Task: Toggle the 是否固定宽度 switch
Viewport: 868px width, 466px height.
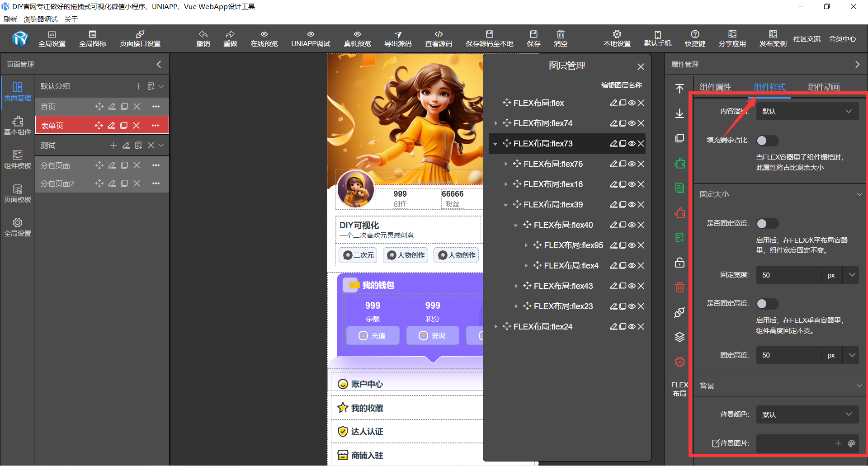Action: pyautogui.click(x=767, y=223)
